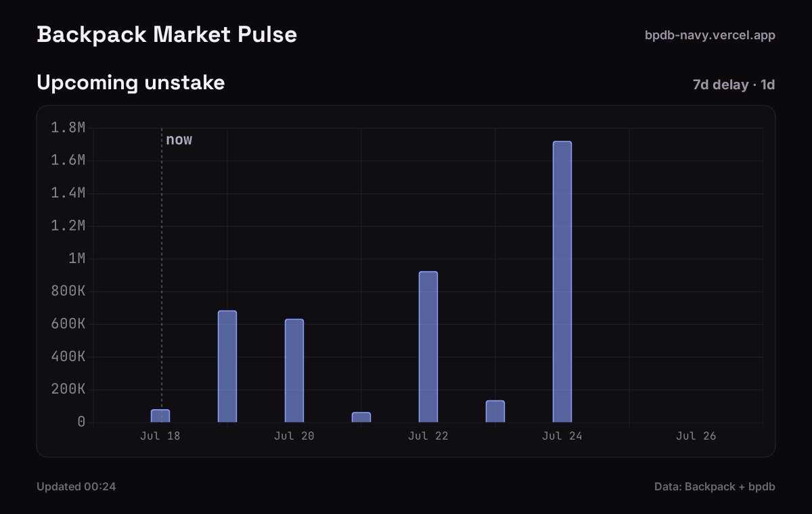Viewport: 812px width, 514px height.
Task: Click the 1.2M y-axis label
Action: (68, 226)
